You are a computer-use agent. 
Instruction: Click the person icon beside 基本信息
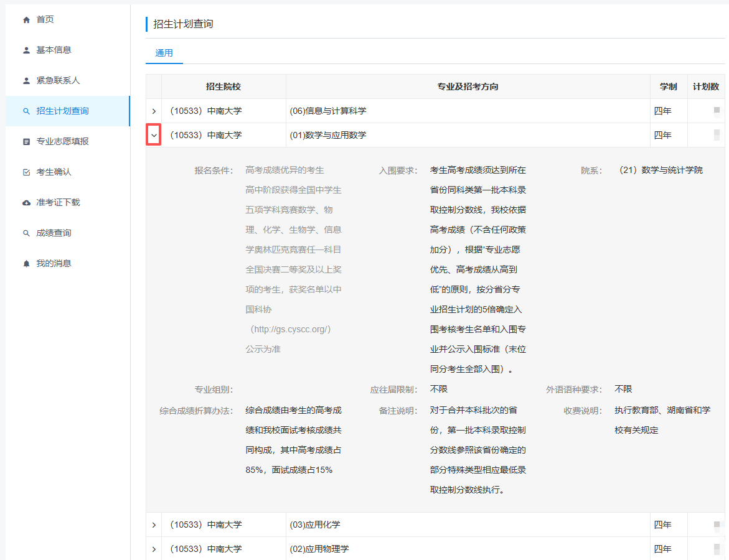pyautogui.click(x=26, y=50)
